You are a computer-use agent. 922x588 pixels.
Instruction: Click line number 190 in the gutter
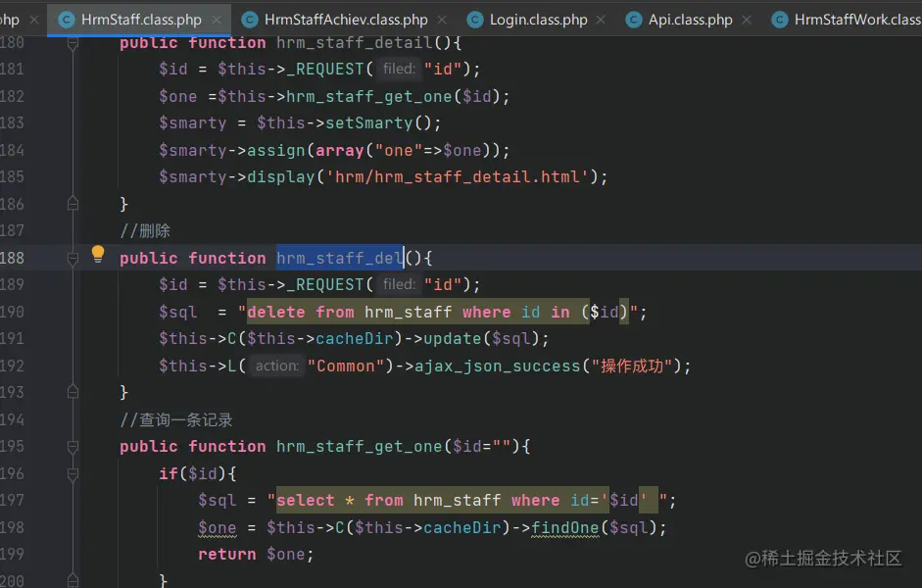pos(13,312)
